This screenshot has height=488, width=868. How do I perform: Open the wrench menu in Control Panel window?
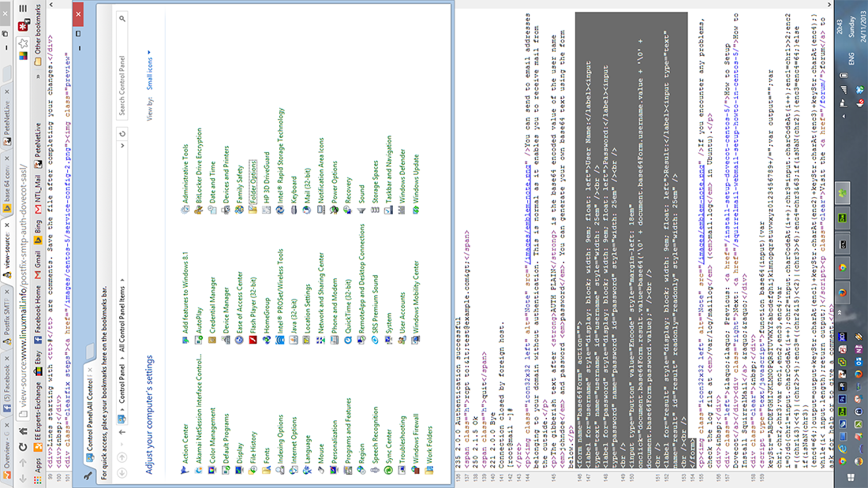[88, 475]
